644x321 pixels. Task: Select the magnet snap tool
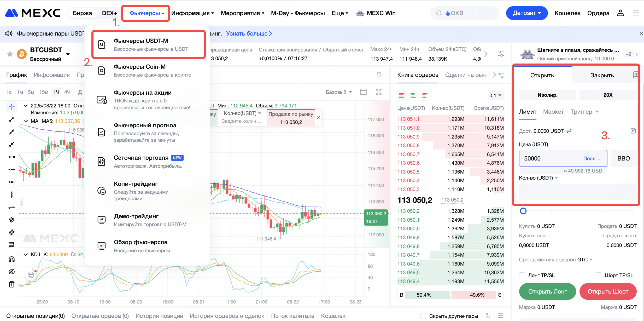tap(11, 259)
